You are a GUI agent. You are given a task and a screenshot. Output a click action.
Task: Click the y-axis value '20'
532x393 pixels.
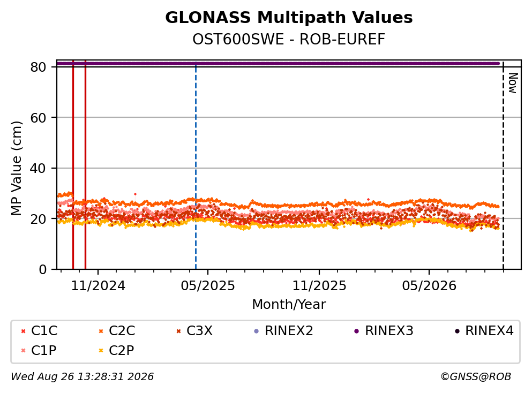pyautogui.click(x=38, y=219)
